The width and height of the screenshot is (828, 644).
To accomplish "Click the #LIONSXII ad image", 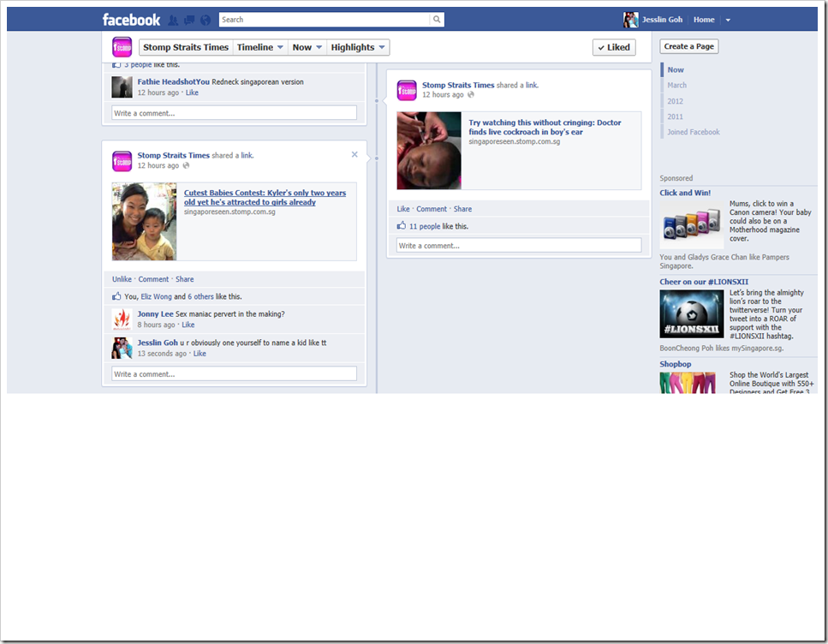I will pos(692,314).
